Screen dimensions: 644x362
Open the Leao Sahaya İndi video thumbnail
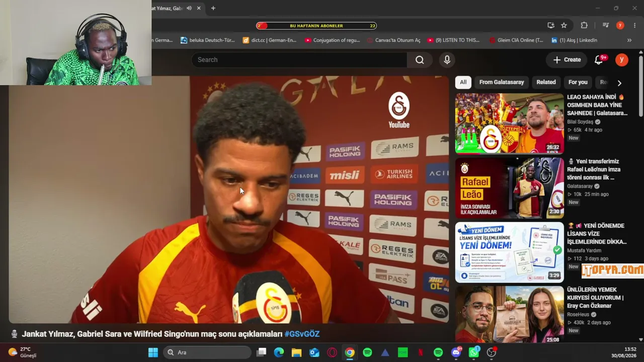point(509,123)
